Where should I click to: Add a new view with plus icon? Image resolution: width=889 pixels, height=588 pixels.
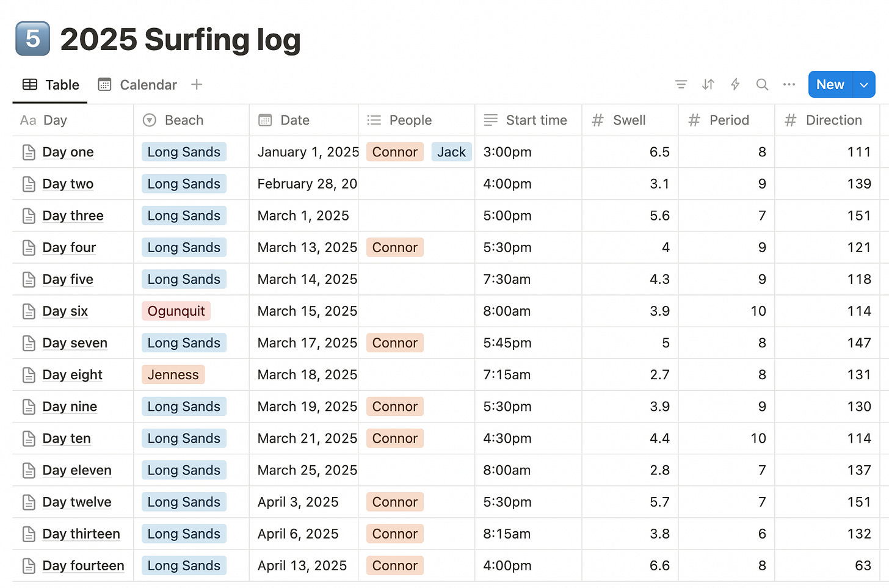(197, 84)
